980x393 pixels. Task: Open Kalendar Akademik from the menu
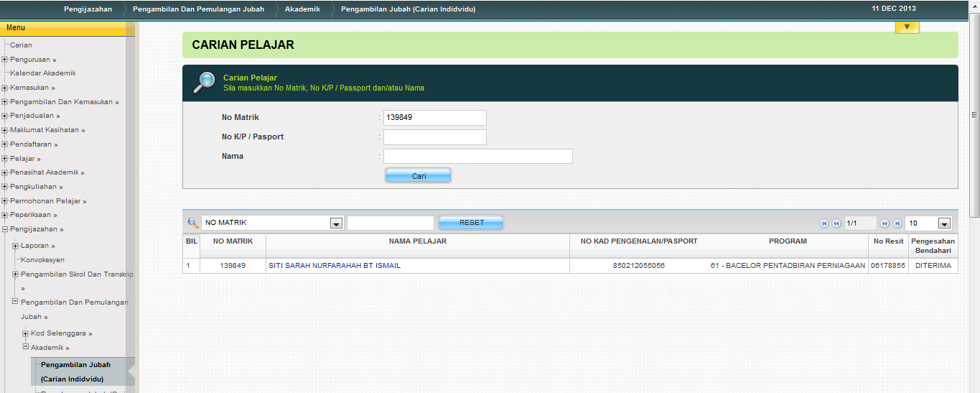42,73
